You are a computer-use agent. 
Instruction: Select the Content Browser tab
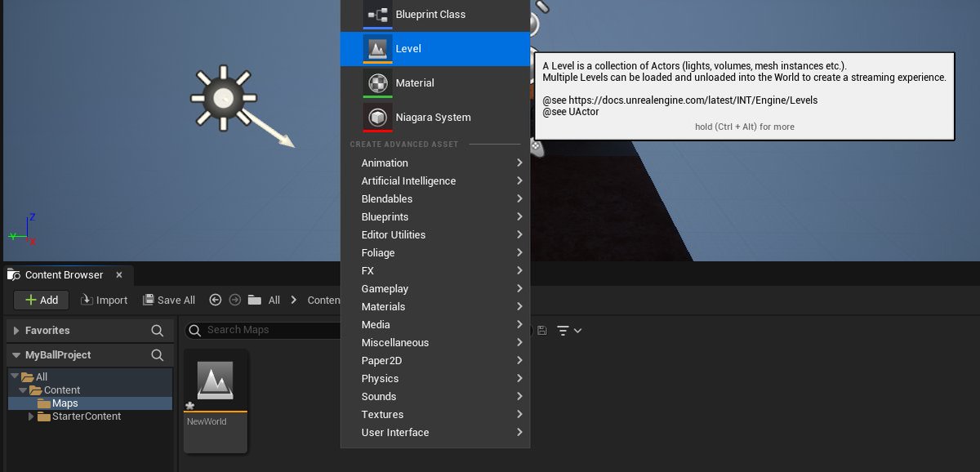(x=67, y=275)
